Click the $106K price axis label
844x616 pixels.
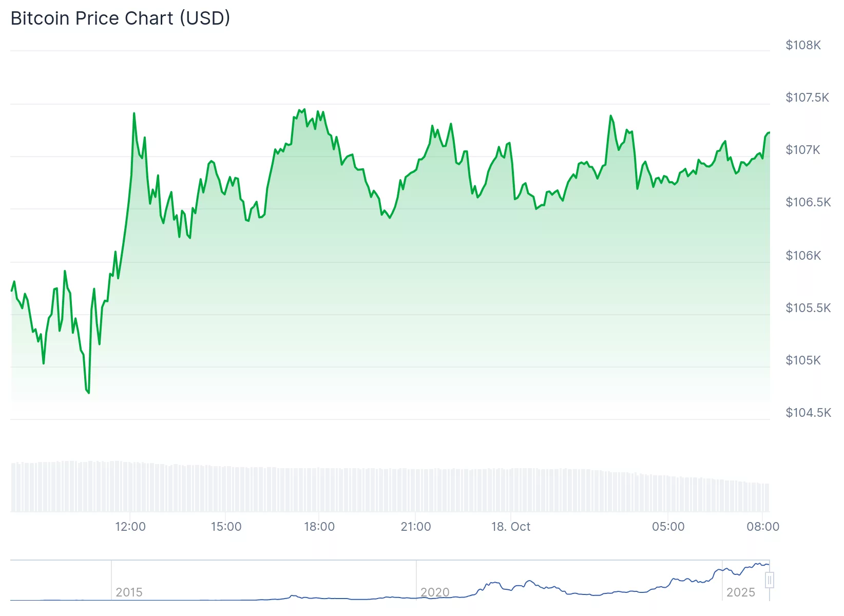pos(803,256)
